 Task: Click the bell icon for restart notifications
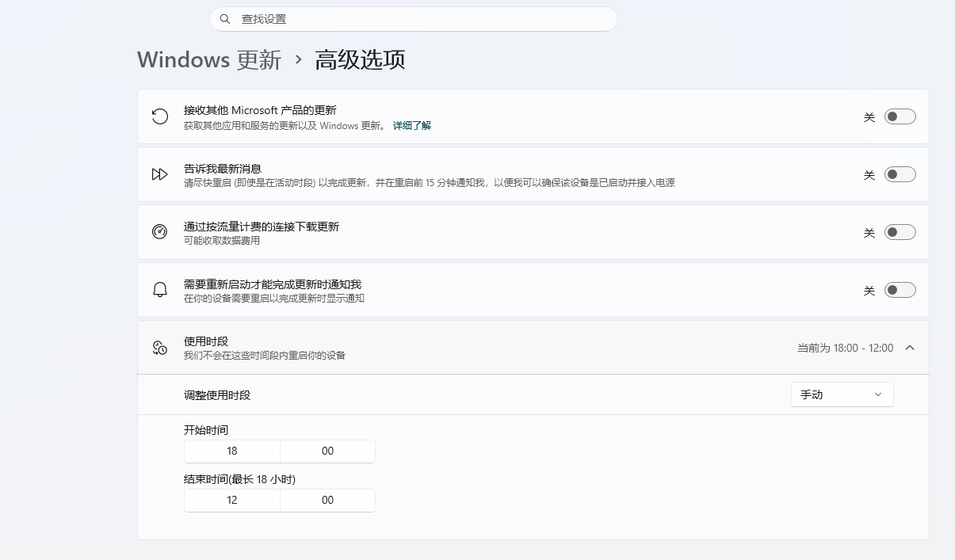160,290
